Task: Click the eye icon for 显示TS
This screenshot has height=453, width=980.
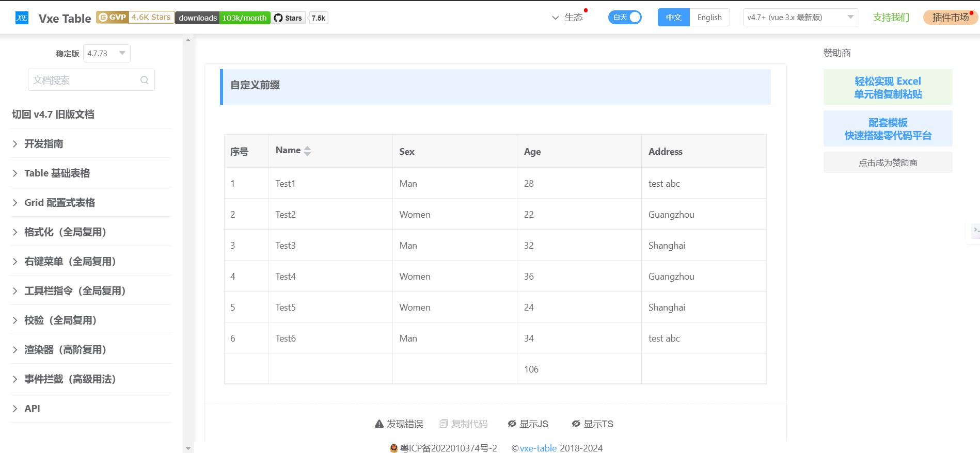Action: pos(576,424)
